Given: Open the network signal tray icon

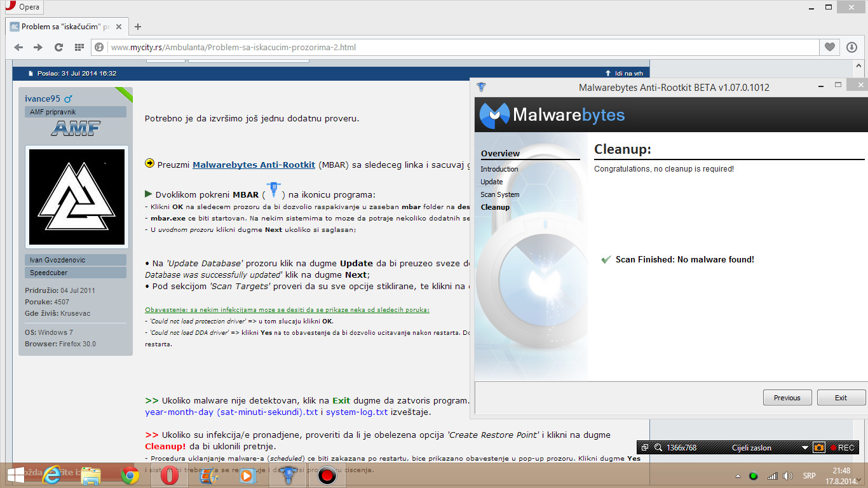Looking at the screenshot, I should [x=772, y=476].
